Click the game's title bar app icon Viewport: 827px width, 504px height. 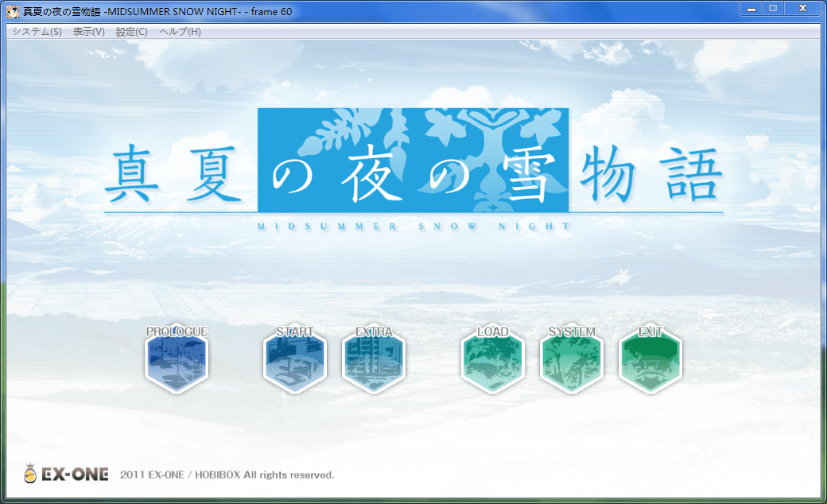pos(13,10)
